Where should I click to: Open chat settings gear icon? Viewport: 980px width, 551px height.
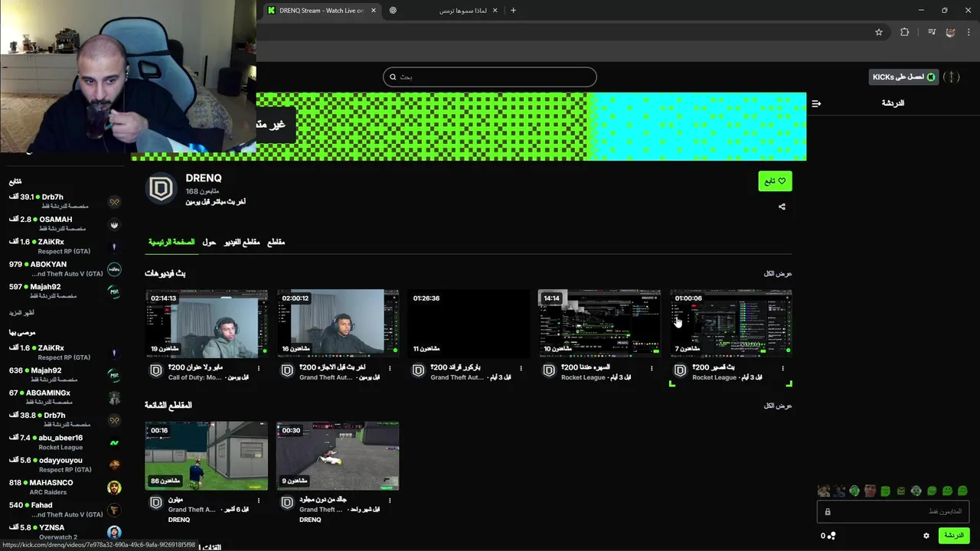coord(926,536)
